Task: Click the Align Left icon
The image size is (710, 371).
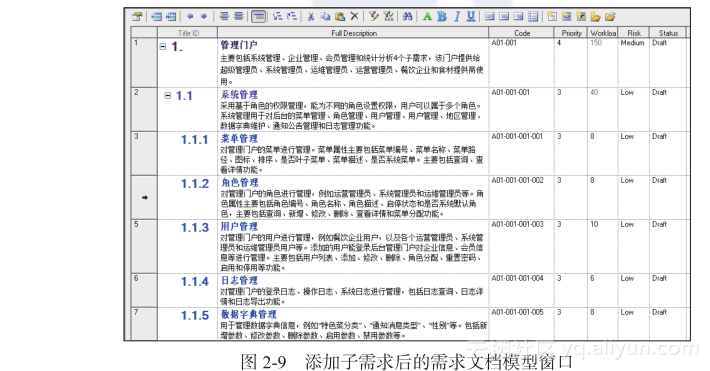Action: point(489,17)
